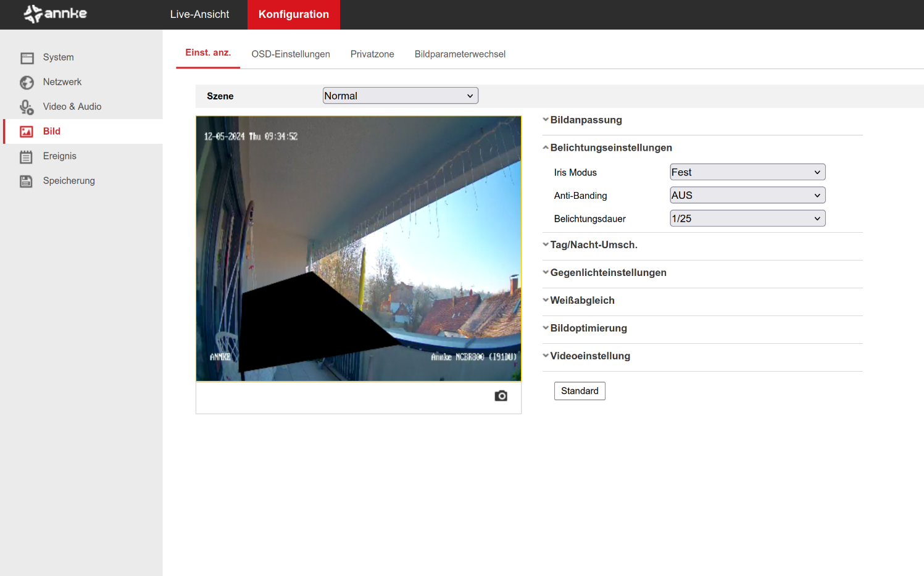Collapse the Belichtungseinstellungen section
924x576 pixels.
point(607,148)
